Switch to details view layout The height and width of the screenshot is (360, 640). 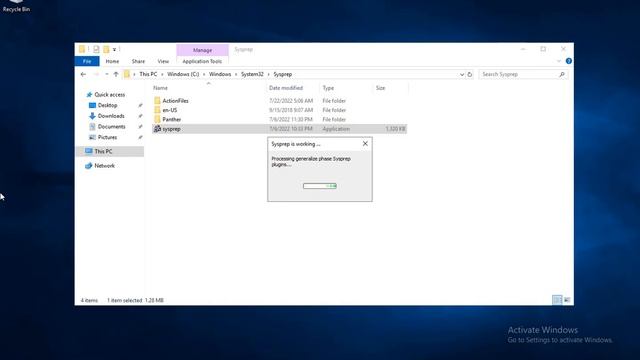pos(557,300)
